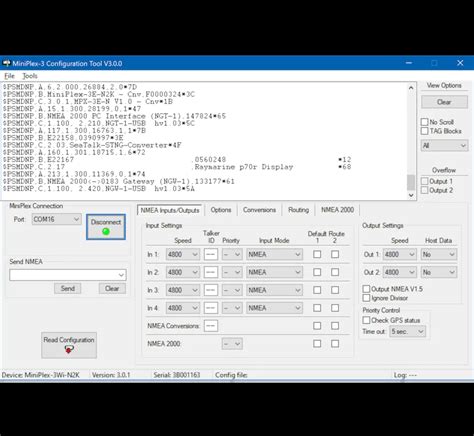Check Default Route 1 for In 4

(317, 308)
